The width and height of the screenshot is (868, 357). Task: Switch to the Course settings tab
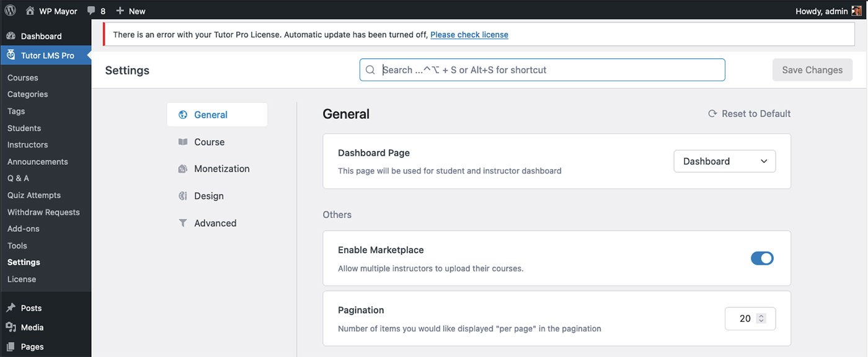(209, 142)
